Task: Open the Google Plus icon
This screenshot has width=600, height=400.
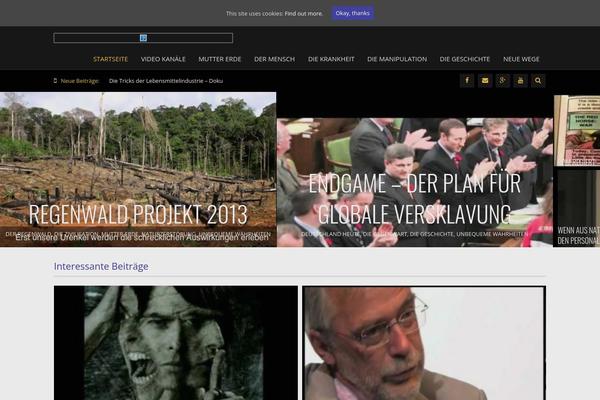Action: click(x=502, y=81)
